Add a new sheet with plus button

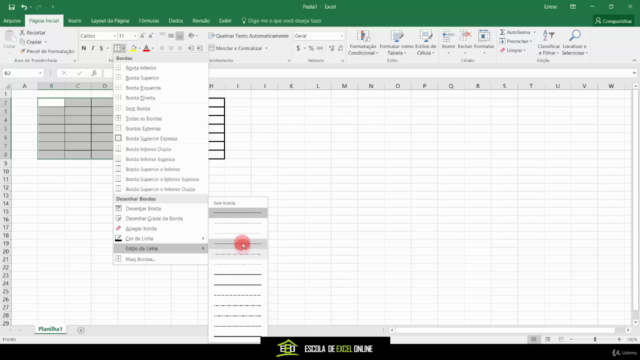(81, 330)
